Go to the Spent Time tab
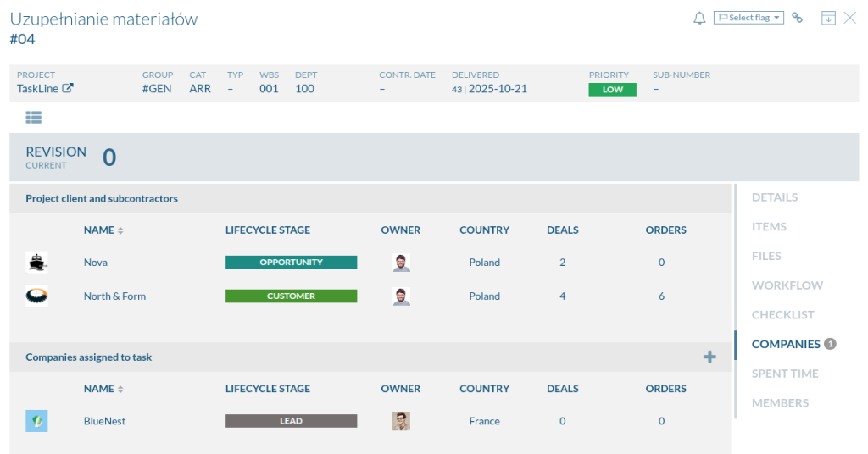 [x=785, y=374]
